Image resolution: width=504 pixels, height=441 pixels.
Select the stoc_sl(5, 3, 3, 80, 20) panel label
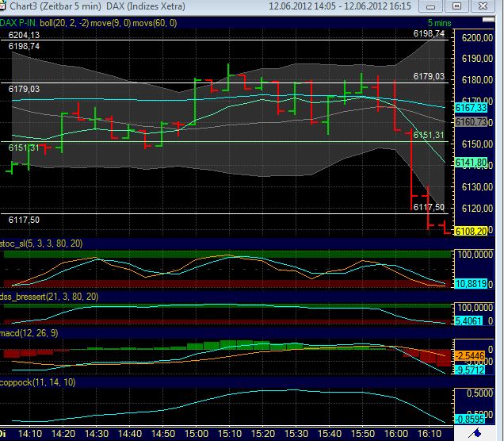coord(41,244)
